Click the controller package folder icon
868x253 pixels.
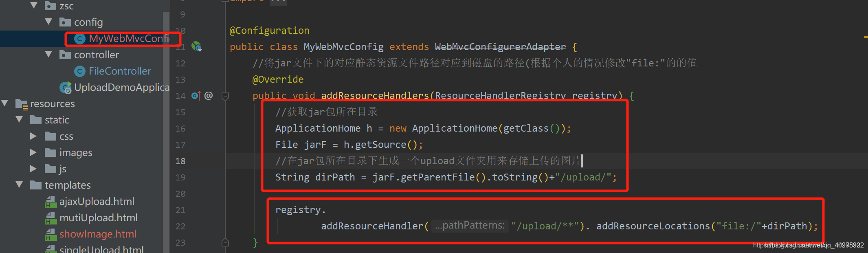(65, 55)
